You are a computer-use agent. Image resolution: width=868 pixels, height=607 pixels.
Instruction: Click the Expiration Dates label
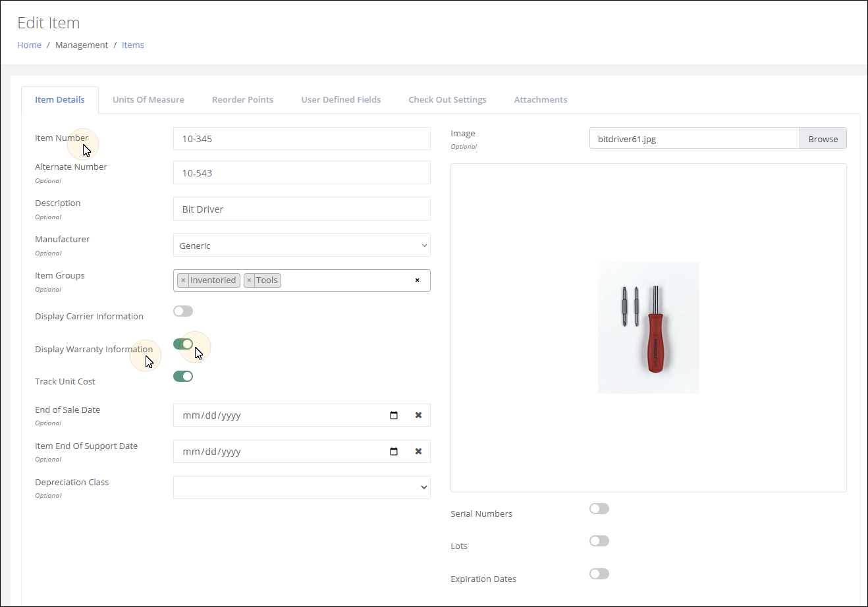pyautogui.click(x=483, y=579)
